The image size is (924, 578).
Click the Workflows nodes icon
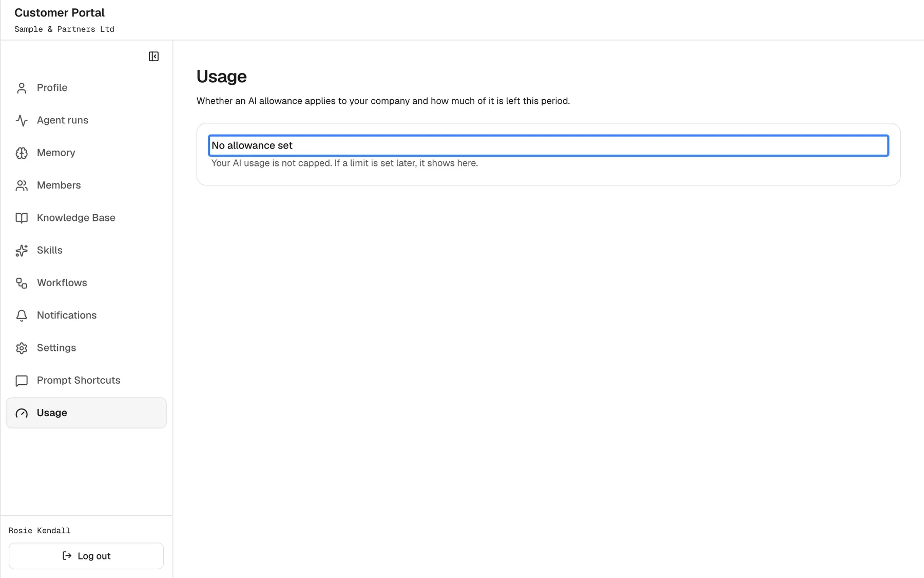22,283
